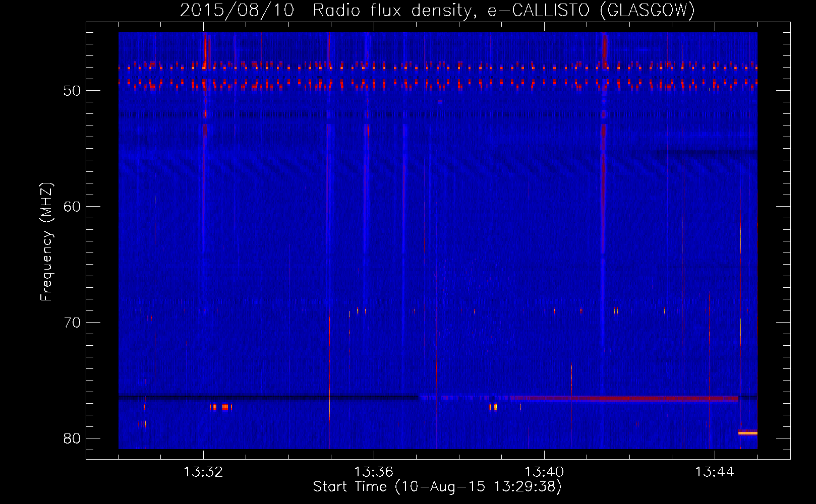The width and height of the screenshot is (816, 504).
Task: Click the plot title mentioning e-CALLISTO (GLASGOW)
Action: point(437,10)
